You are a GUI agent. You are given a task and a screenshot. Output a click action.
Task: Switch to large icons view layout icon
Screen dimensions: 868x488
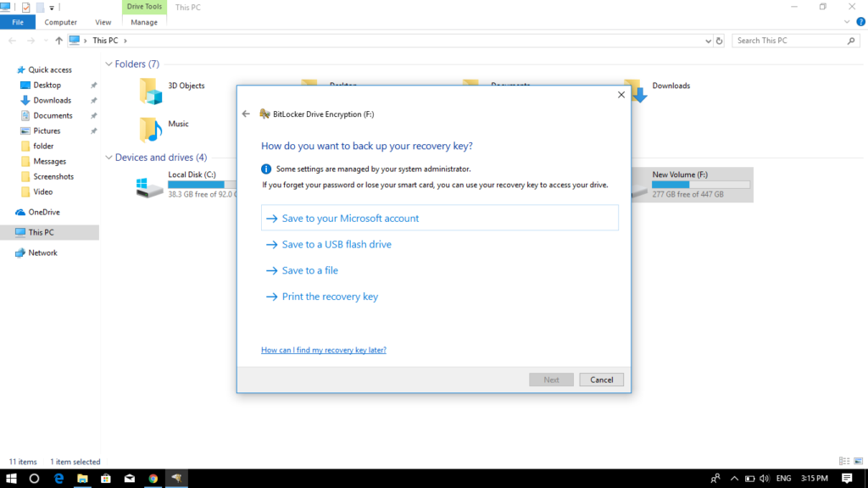click(x=858, y=461)
